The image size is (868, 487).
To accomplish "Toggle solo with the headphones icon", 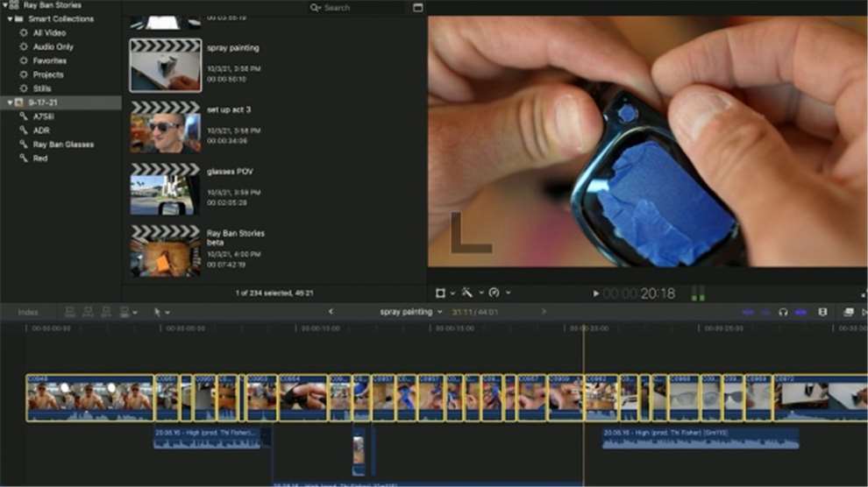I will point(783,313).
